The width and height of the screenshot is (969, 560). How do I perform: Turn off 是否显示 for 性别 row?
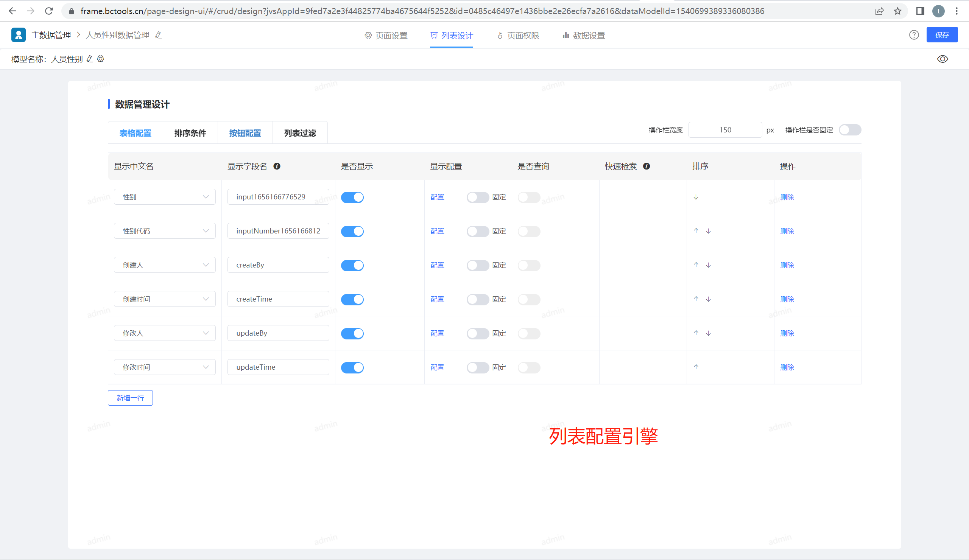(x=352, y=197)
